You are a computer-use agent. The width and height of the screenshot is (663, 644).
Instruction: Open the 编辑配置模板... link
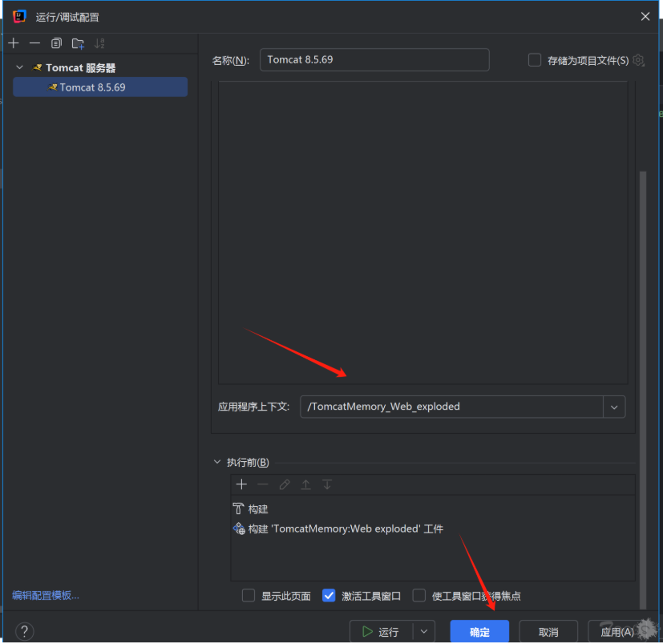(x=46, y=595)
